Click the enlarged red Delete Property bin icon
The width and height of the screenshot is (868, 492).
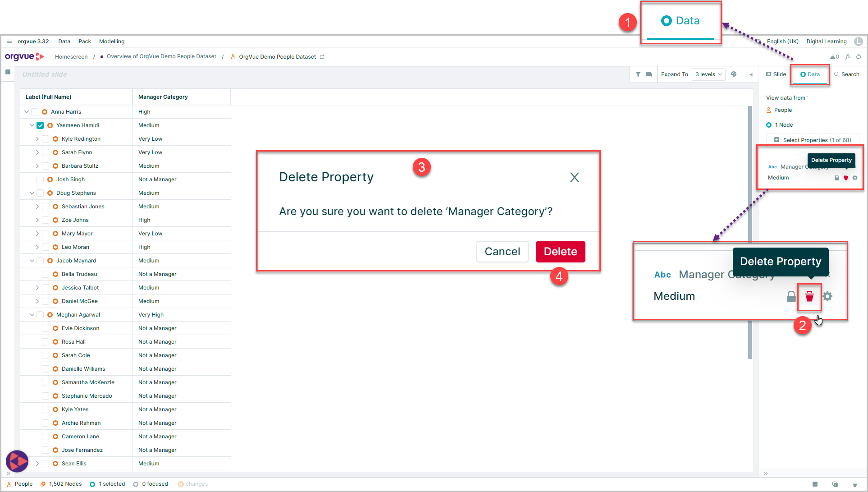[x=809, y=296]
